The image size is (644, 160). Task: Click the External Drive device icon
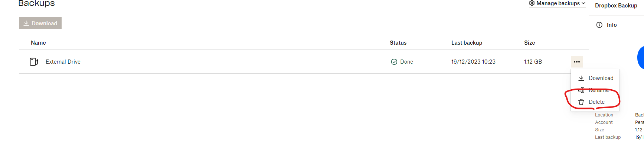[34, 62]
